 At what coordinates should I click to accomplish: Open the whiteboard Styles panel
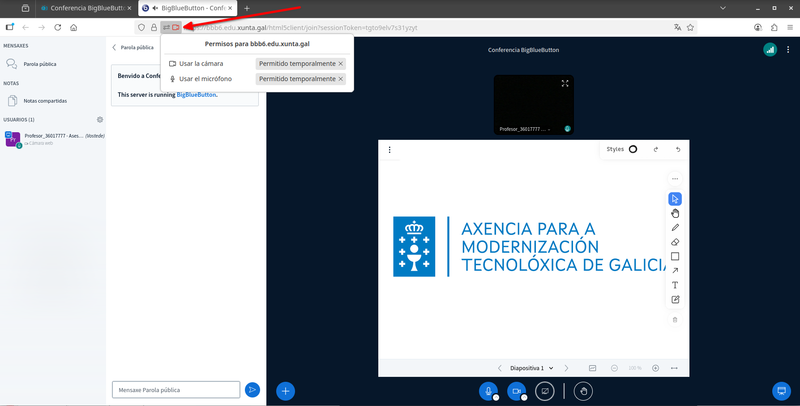pos(622,149)
